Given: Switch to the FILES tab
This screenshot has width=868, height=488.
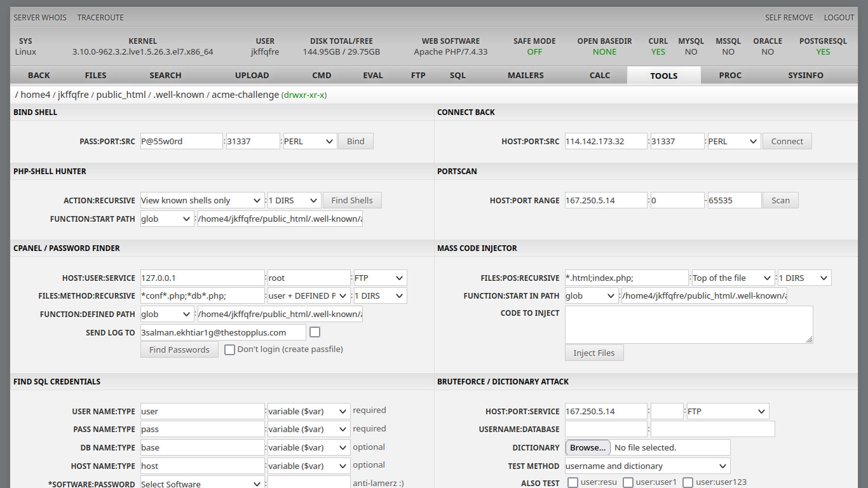Looking at the screenshot, I should (x=95, y=75).
